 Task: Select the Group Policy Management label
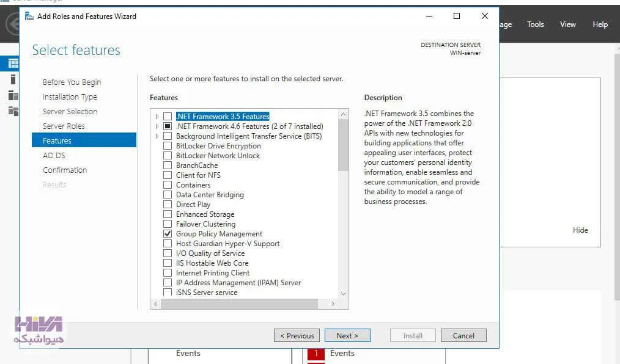(219, 234)
